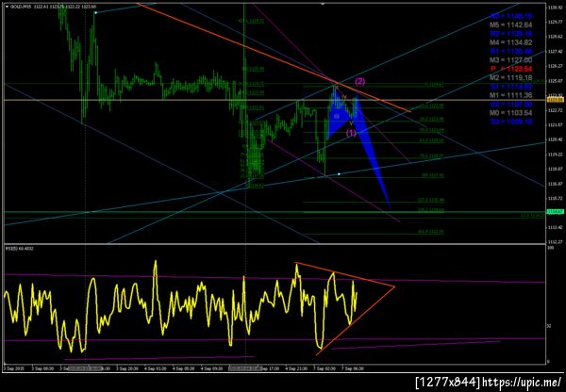Click the '7 Sep 06:30' time axis label
Screen dimensions: 566x392
354,368
